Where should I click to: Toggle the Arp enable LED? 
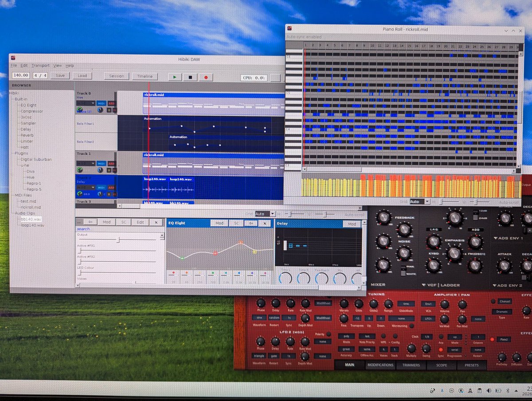[441, 336]
